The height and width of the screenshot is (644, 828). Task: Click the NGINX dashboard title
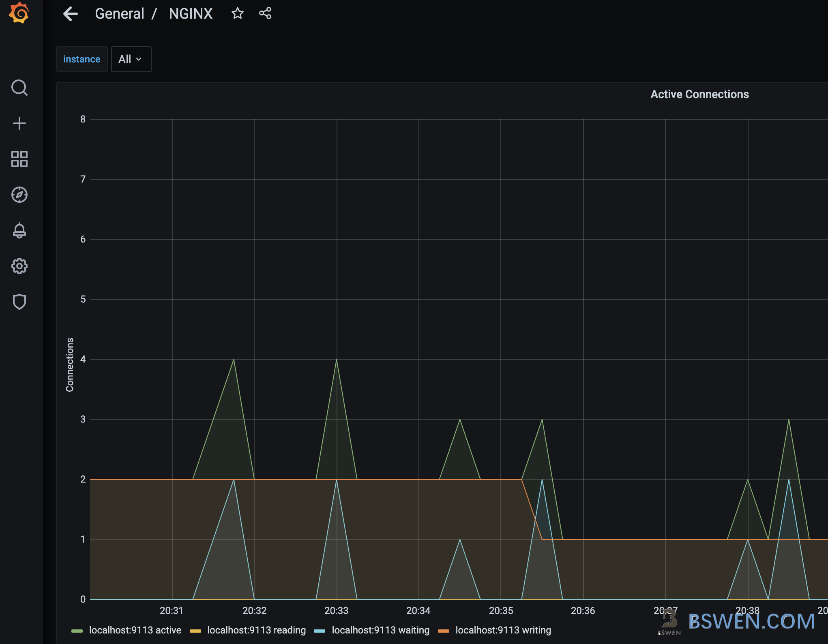coord(191,14)
